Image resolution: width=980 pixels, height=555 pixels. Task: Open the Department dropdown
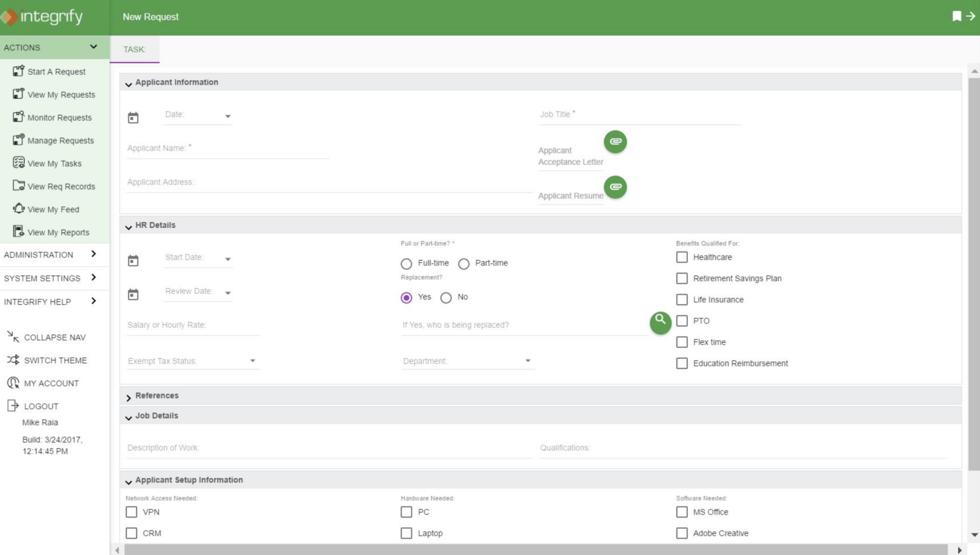click(528, 361)
